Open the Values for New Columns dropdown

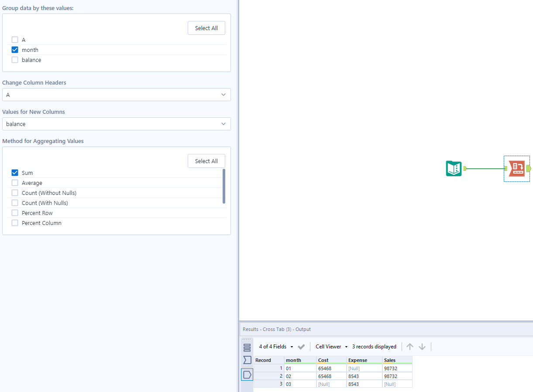tap(117, 124)
